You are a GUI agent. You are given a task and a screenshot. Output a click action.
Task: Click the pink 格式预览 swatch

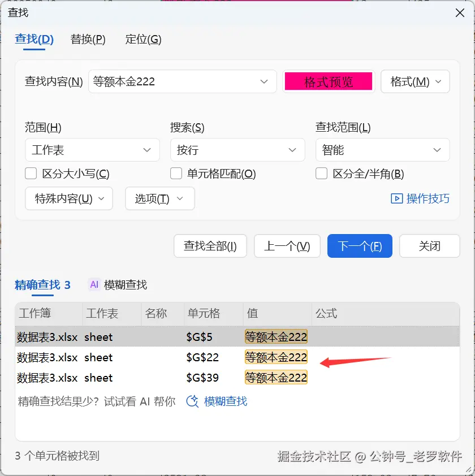(x=329, y=81)
